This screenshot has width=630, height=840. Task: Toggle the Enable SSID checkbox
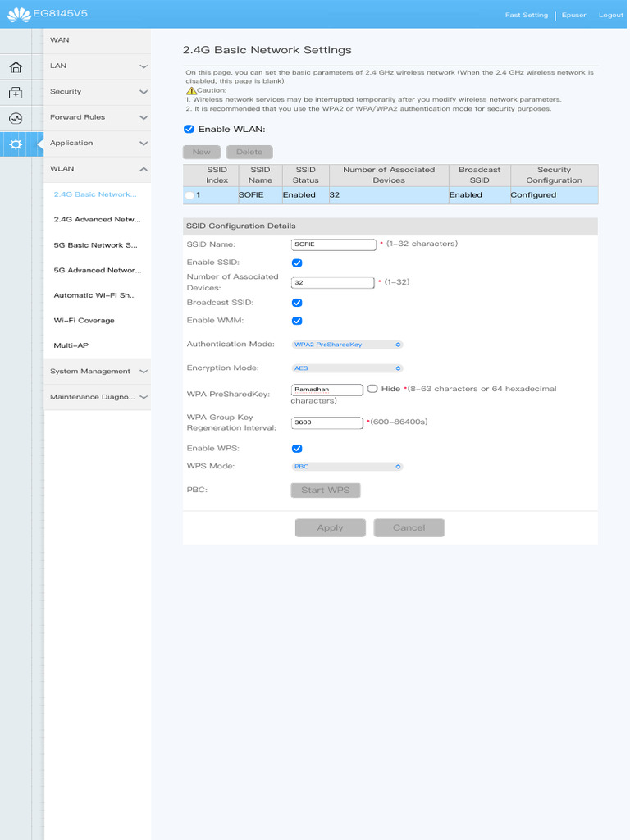(x=297, y=262)
